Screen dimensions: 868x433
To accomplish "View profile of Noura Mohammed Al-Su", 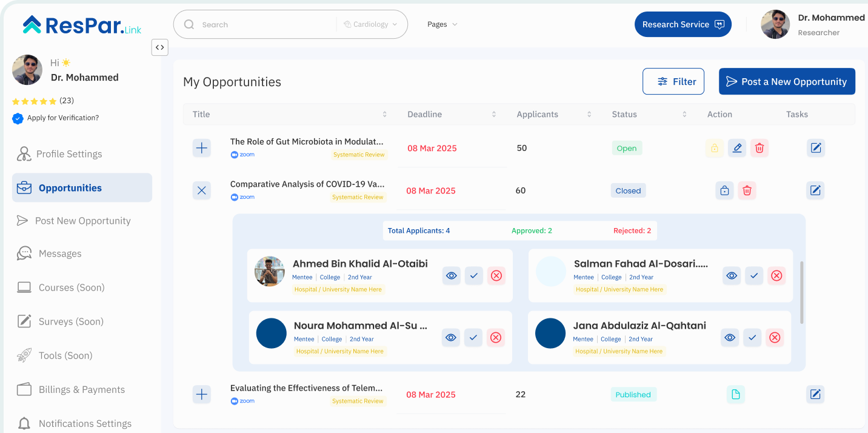I will click(451, 337).
